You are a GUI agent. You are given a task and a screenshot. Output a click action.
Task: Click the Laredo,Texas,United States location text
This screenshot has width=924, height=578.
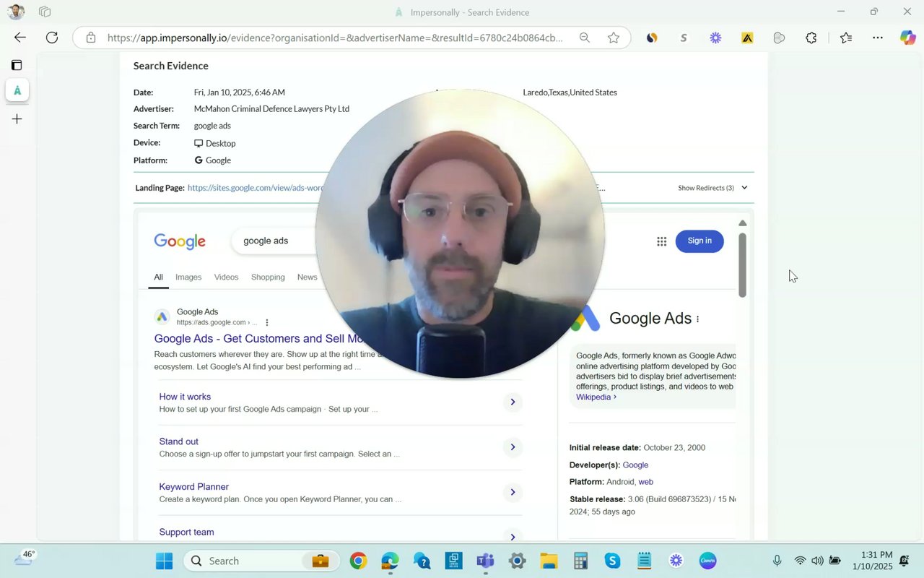[570, 92]
